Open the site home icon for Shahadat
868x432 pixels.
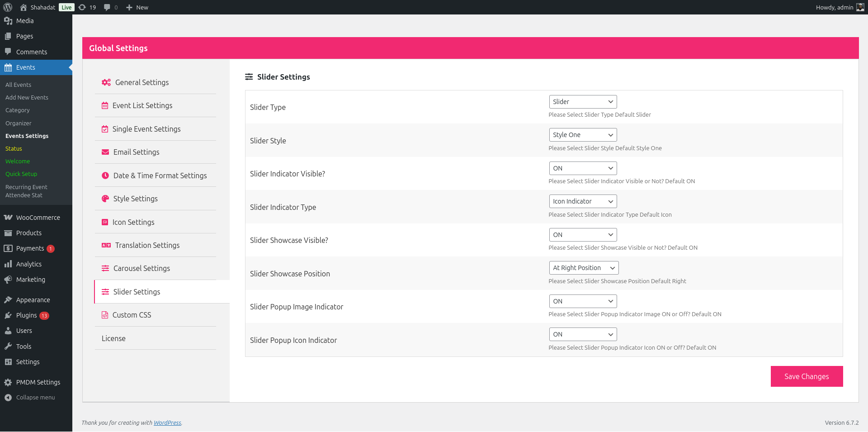tap(24, 7)
